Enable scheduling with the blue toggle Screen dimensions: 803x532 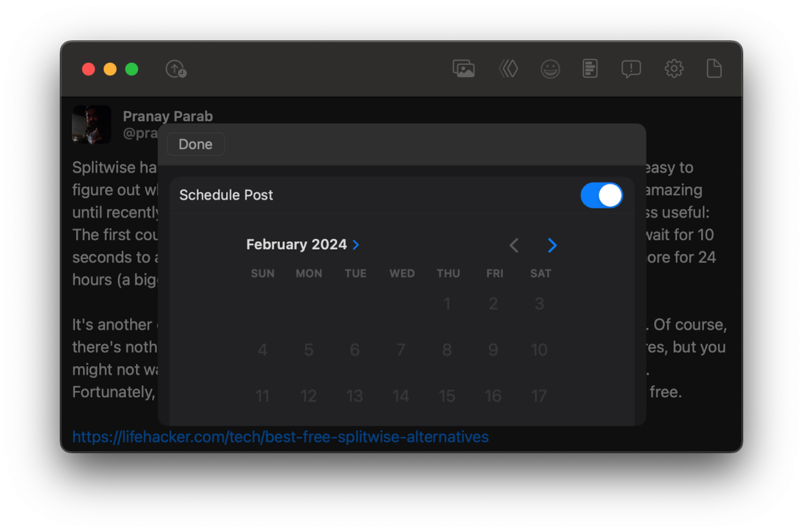click(x=601, y=194)
